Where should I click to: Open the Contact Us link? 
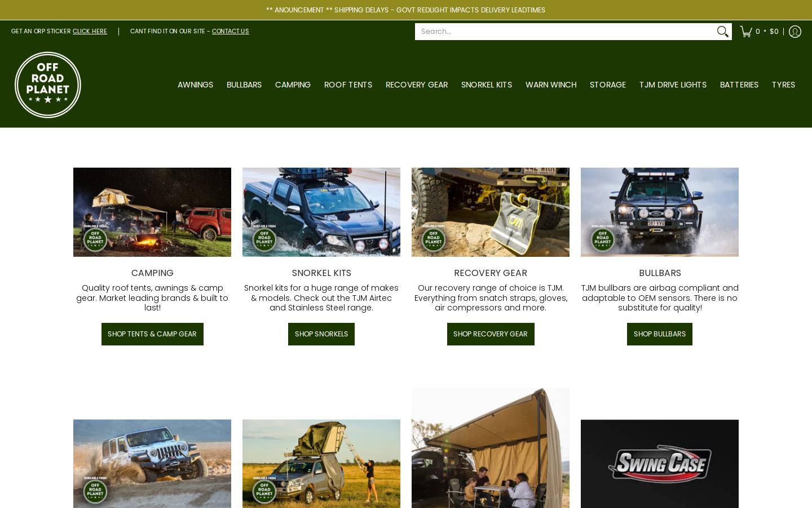pyautogui.click(x=230, y=32)
